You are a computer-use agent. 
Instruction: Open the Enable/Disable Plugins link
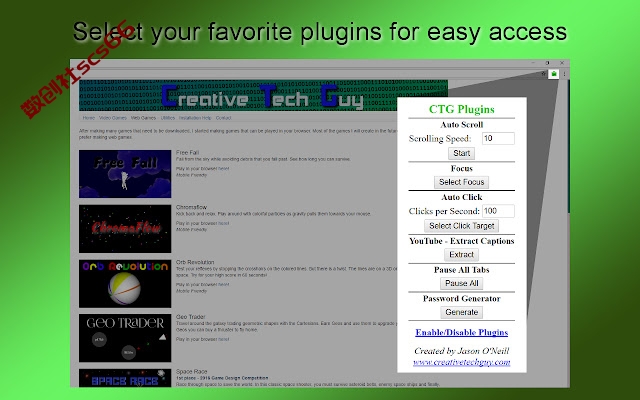click(x=461, y=332)
